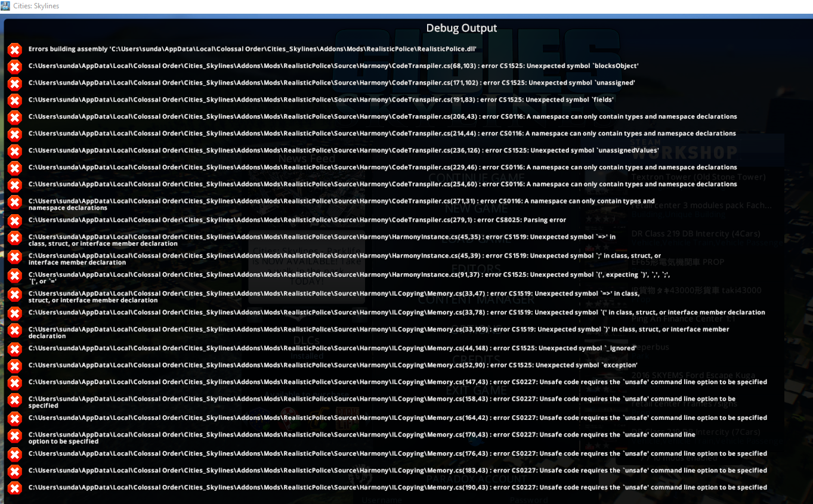This screenshot has width=813, height=504.
Task: Click the red error icon beside 'Errors building assembly RealisticPolice.dll'
Action: (15, 50)
